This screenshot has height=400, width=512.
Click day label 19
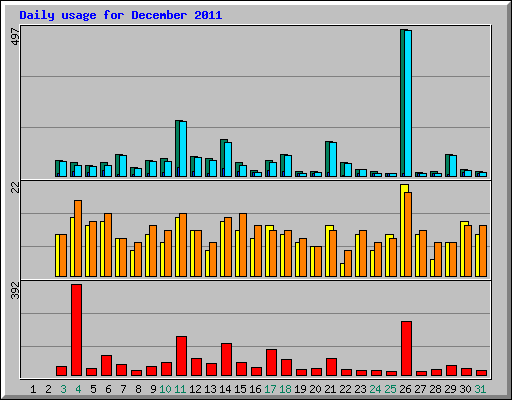(x=300, y=389)
